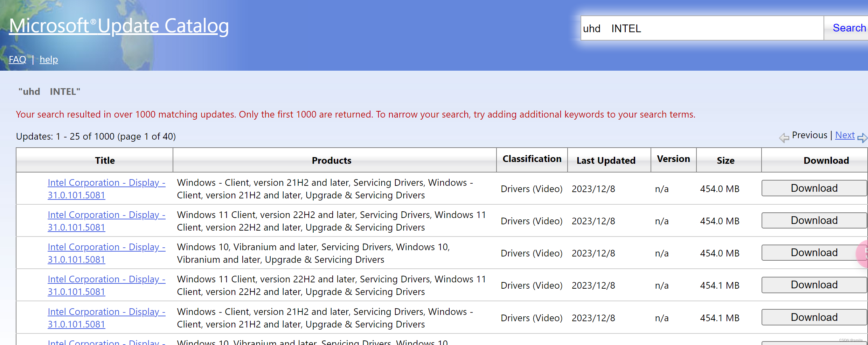Sort results by Products column

[332, 160]
